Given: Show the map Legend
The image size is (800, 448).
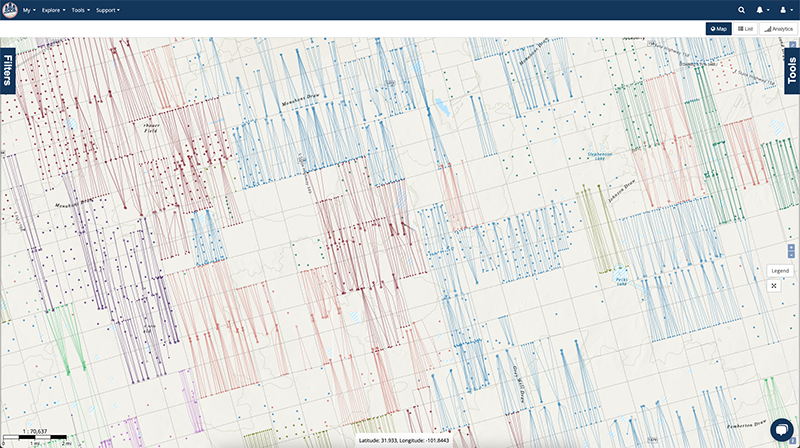Looking at the screenshot, I should pos(779,271).
